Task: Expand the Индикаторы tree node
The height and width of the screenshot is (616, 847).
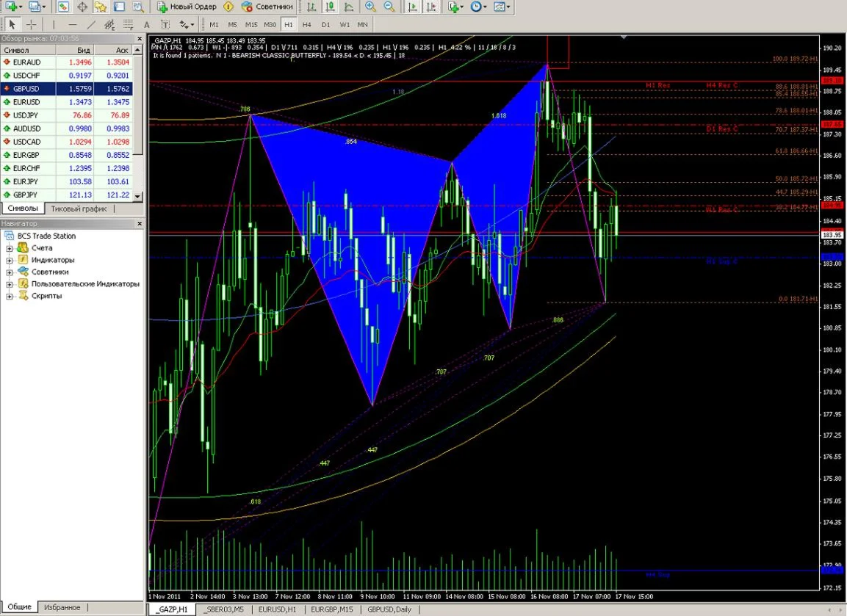Action: tap(10, 260)
